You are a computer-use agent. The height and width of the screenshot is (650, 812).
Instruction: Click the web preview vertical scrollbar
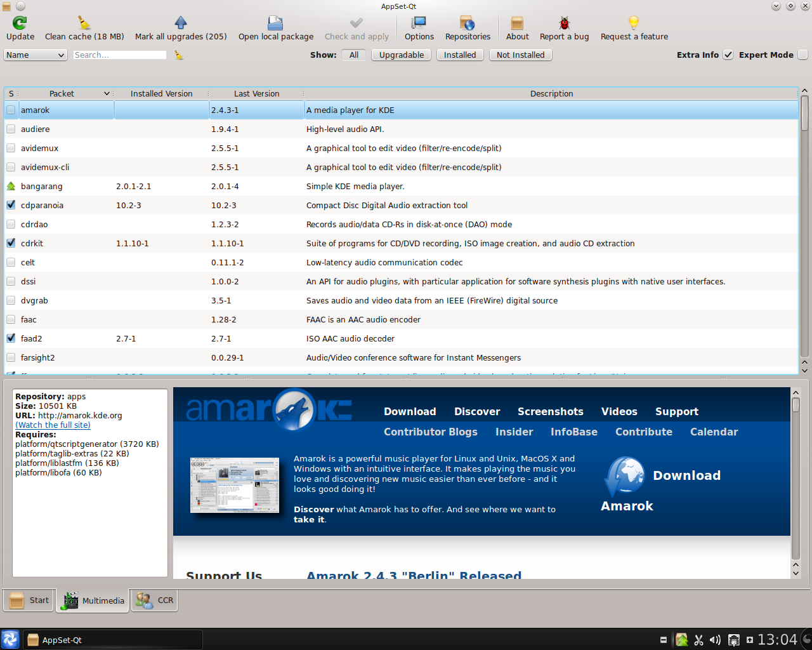[x=796, y=483]
